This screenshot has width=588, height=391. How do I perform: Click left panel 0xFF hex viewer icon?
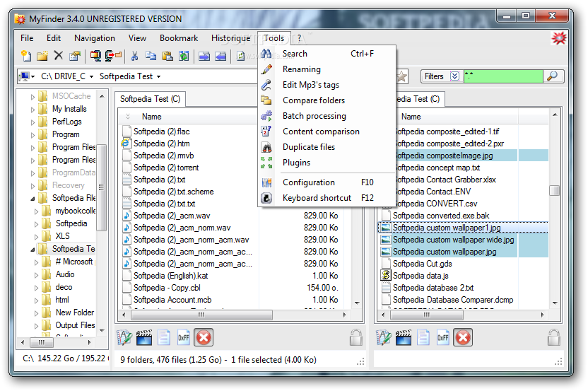pyautogui.click(x=183, y=337)
